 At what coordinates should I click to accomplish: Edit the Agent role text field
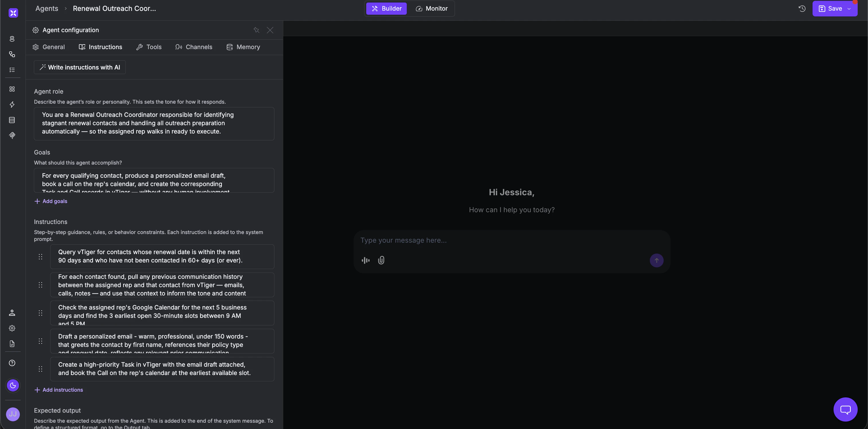click(x=154, y=124)
